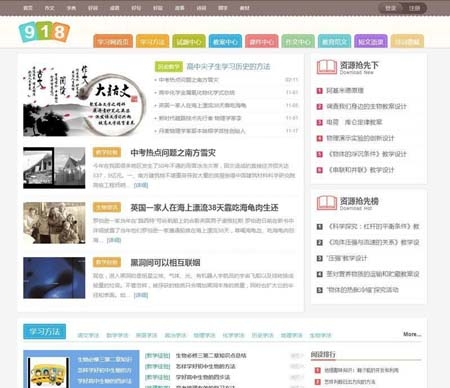Open《物体的浮沉条件》教学设计
This screenshot has height=388, width=450.
coord(367,154)
